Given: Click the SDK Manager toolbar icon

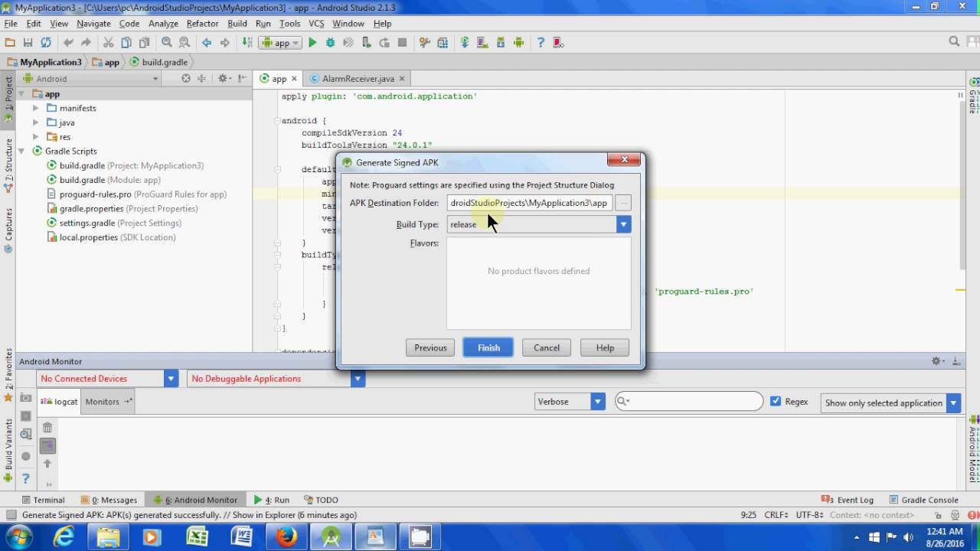Looking at the screenshot, I should [x=501, y=43].
